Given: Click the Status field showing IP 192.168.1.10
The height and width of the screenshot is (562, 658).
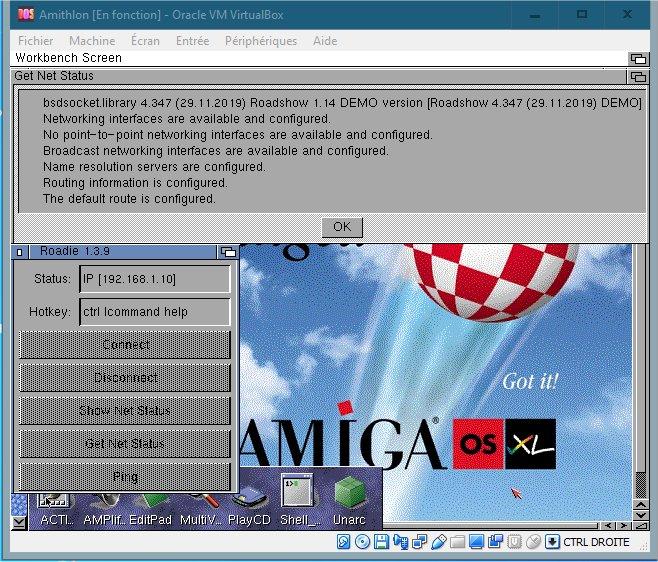Looking at the screenshot, I should point(155,279).
